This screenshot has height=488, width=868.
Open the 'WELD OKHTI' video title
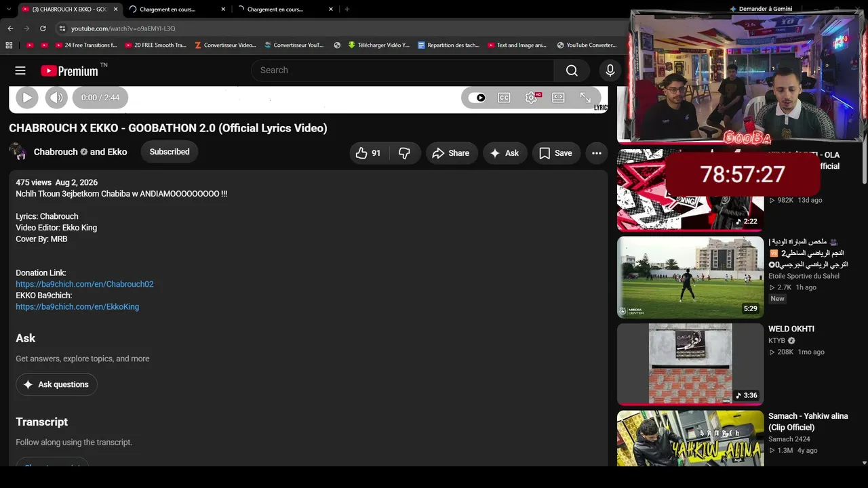coord(791,329)
